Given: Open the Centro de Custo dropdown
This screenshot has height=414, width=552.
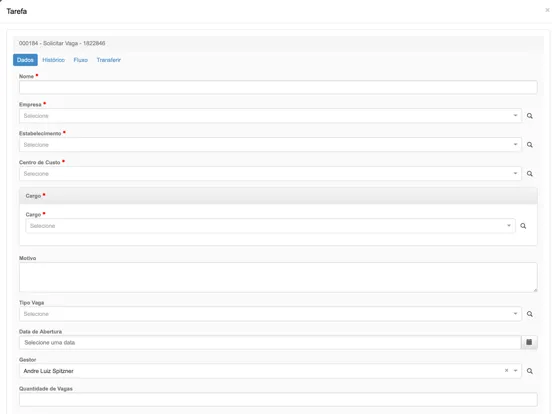Looking at the screenshot, I should coord(515,173).
